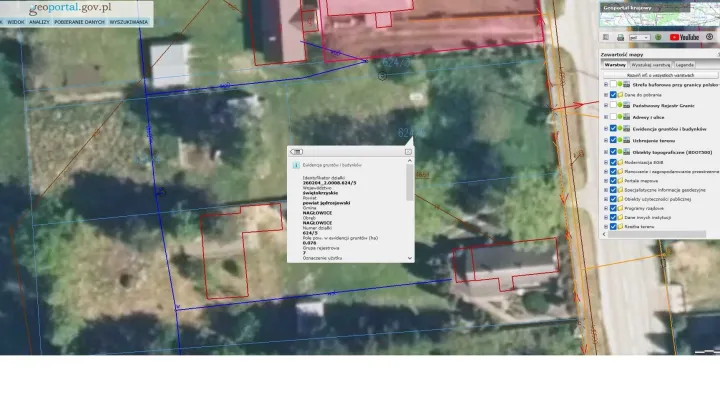Screen dimensions: 720x420
Task: Expand Uzbrojenie terenu tree node
Action: (606, 140)
